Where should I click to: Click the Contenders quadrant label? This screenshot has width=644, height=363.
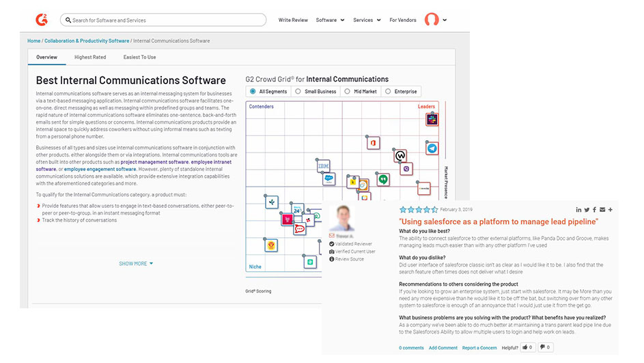coord(261,107)
